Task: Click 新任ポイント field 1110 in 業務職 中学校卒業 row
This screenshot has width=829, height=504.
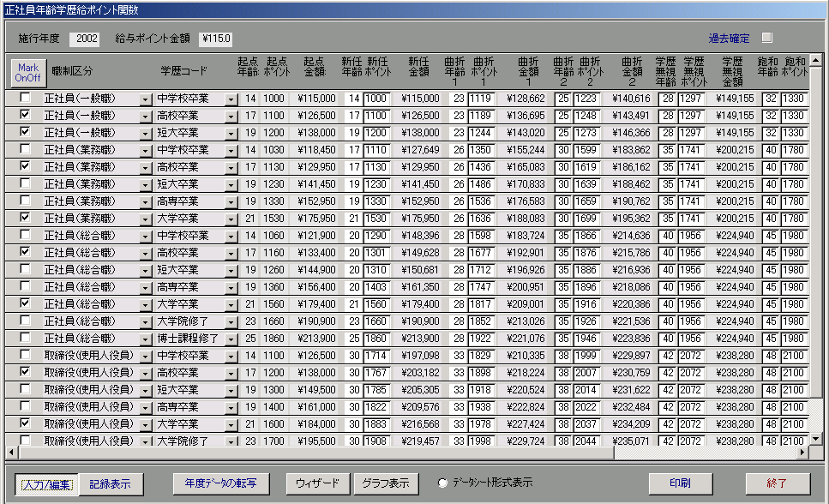Action: (x=376, y=150)
